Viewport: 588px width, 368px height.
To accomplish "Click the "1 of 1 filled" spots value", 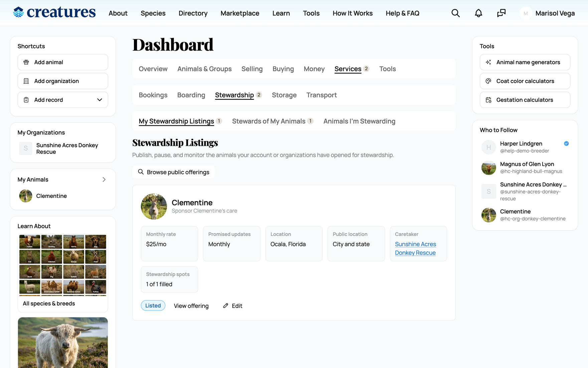I will [159, 284].
